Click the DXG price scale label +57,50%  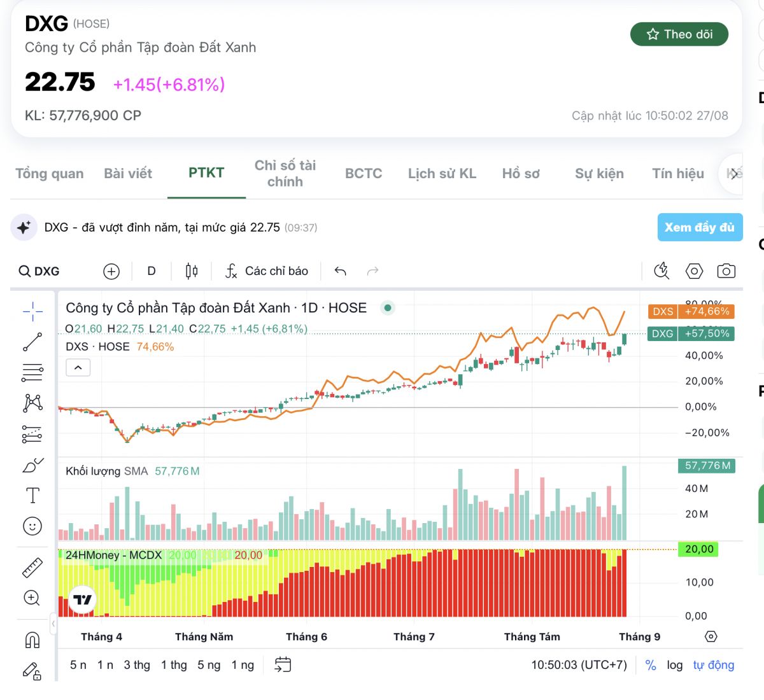click(691, 333)
